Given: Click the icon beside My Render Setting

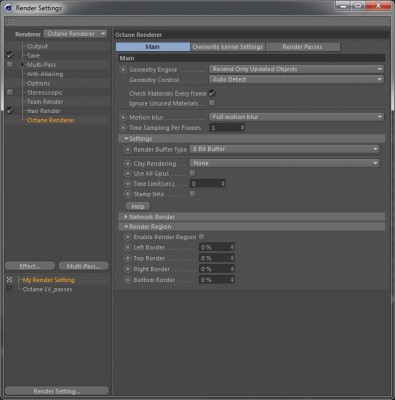Looking at the screenshot, I should (9, 280).
